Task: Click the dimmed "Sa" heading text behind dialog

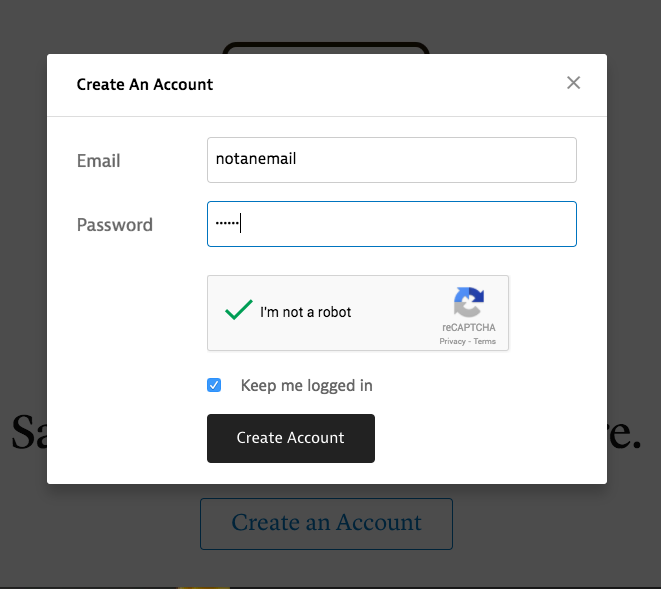Action: [x=29, y=432]
